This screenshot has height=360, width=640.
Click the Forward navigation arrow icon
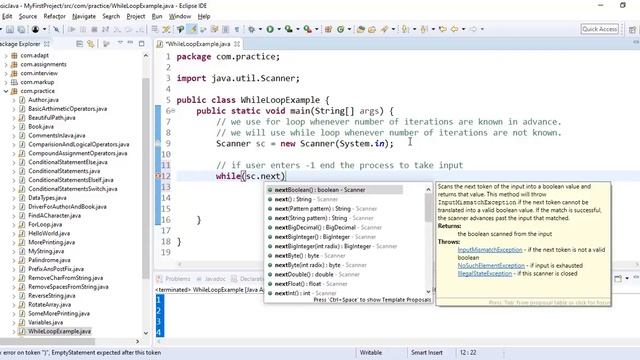[x=473, y=29]
